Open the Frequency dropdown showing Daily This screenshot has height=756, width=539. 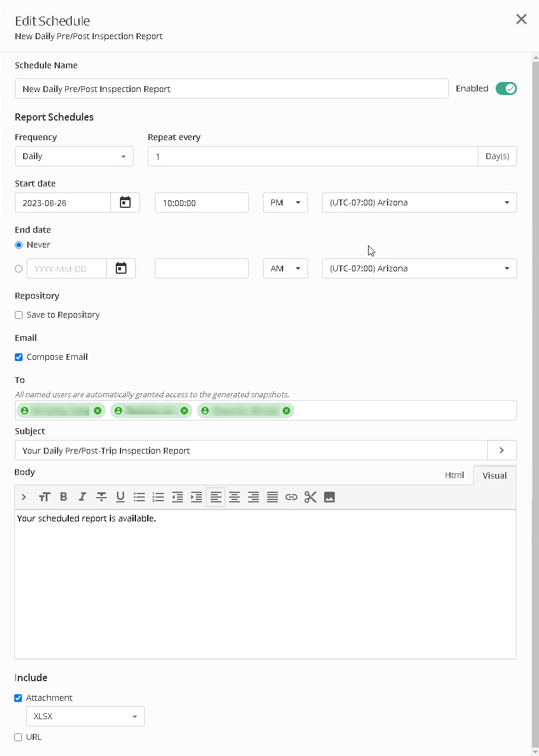point(74,156)
